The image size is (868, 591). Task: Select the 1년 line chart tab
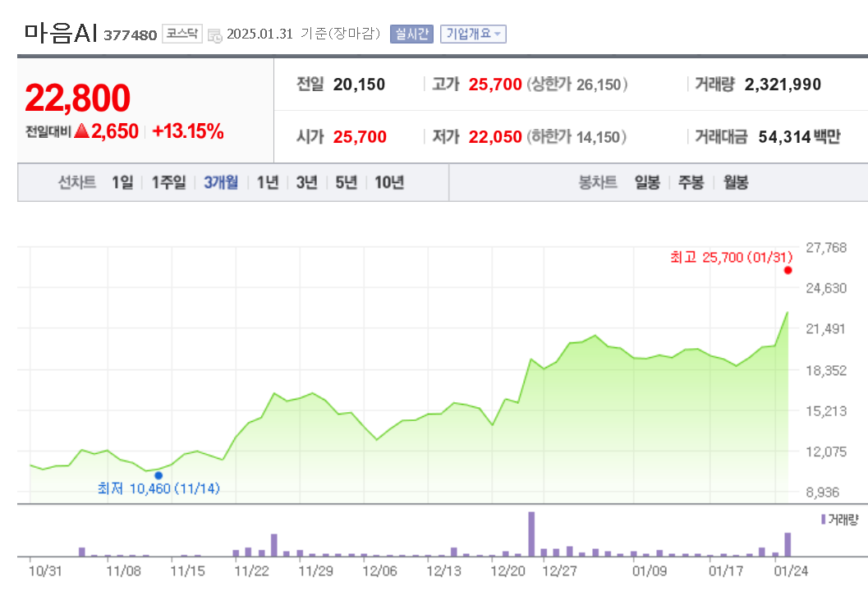(x=268, y=182)
